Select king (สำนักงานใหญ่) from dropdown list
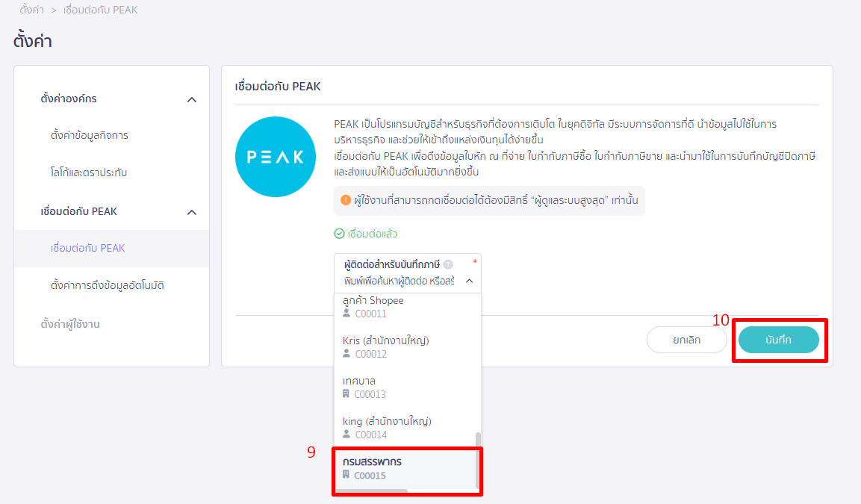This screenshot has width=861, height=504. pyautogui.click(x=405, y=428)
